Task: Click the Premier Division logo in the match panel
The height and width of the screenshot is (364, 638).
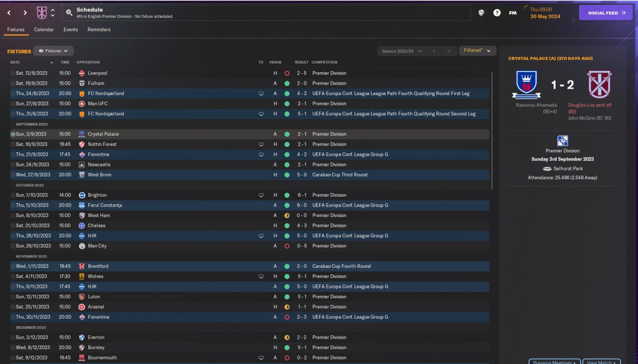Action: tap(563, 141)
